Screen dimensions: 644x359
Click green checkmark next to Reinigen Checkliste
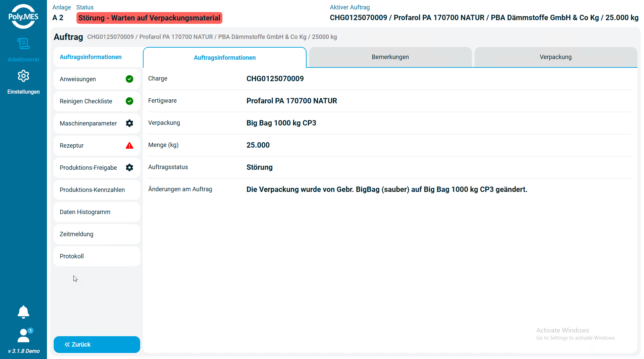[x=129, y=101]
